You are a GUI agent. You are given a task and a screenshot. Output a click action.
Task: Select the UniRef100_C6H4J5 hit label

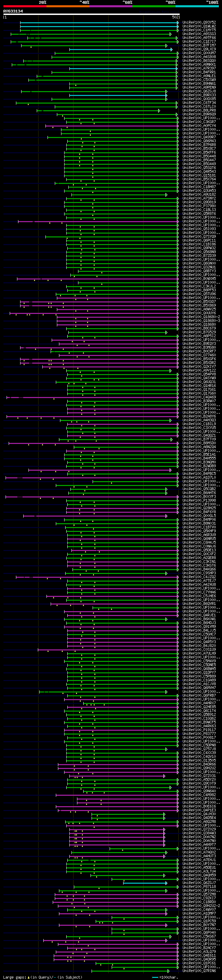[199, 543]
